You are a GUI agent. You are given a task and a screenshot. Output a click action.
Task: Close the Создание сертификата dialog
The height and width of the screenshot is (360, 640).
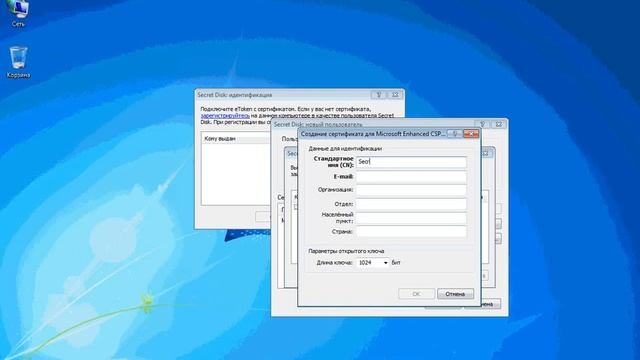[471, 134]
